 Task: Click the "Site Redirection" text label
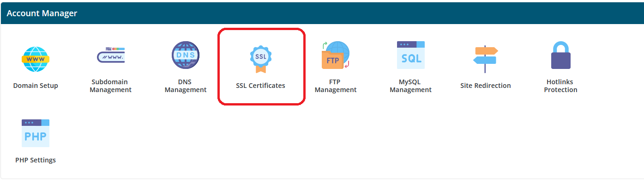tap(485, 86)
